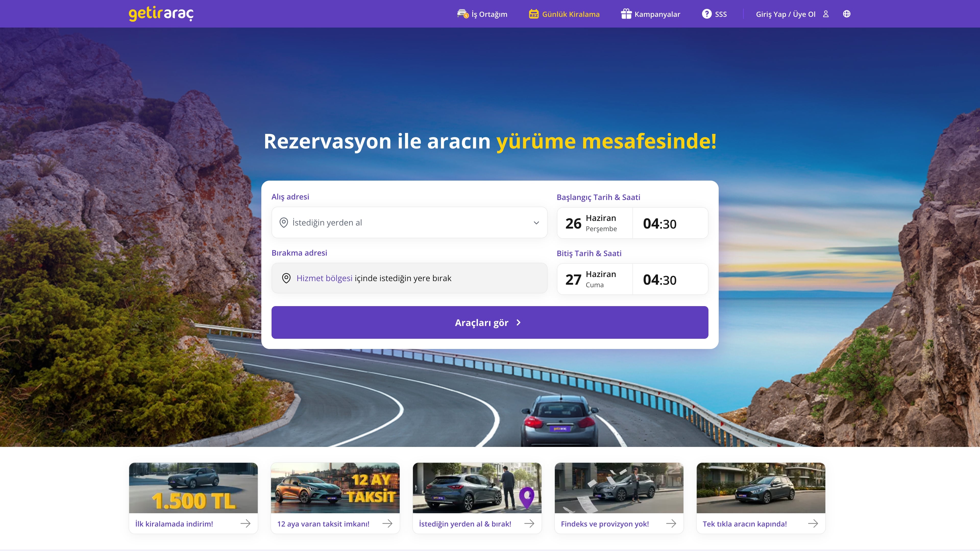980x551 pixels.
Task: Click arrow on İlk kiralamada indirim card
Action: 245,524
